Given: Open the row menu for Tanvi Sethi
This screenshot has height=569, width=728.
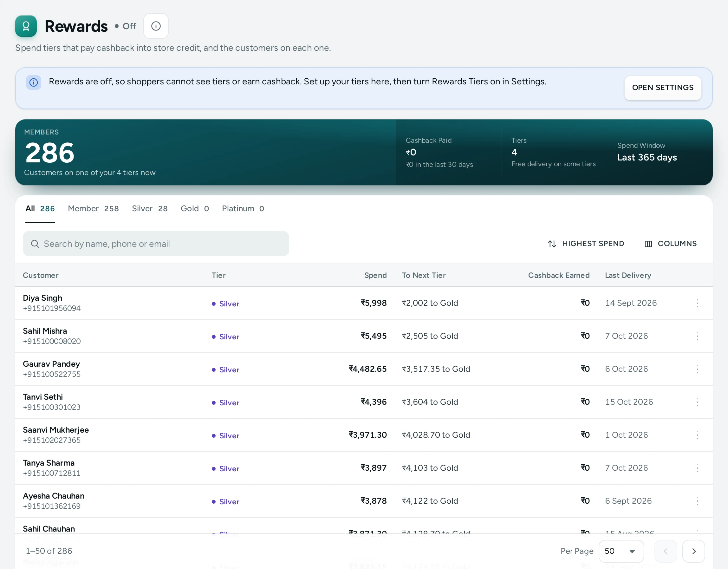Looking at the screenshot, I should pyautogui.click(x=697, y=402).
